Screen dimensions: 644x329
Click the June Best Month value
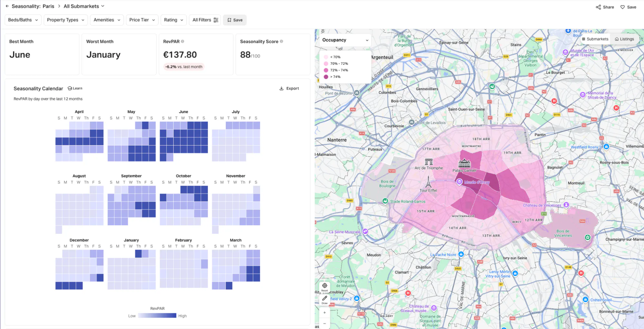pyautogui.click(x=20, y=55)
